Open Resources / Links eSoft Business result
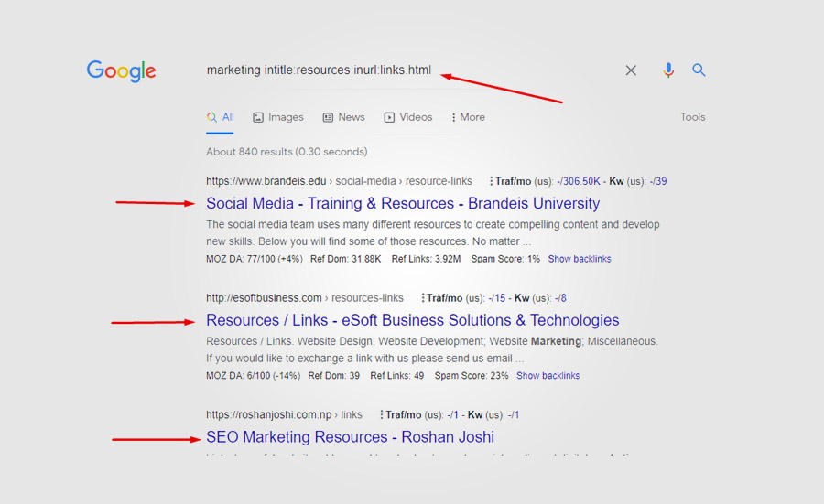 click(x=413, y=320)
